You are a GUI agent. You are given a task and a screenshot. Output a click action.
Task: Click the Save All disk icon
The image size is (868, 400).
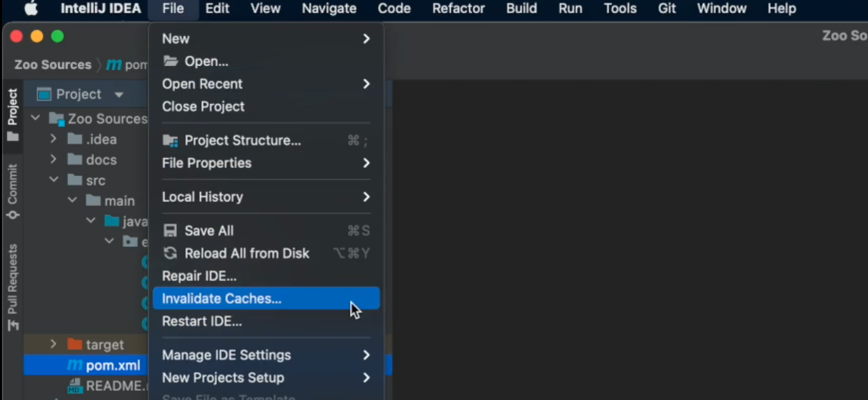pos(171,230)
